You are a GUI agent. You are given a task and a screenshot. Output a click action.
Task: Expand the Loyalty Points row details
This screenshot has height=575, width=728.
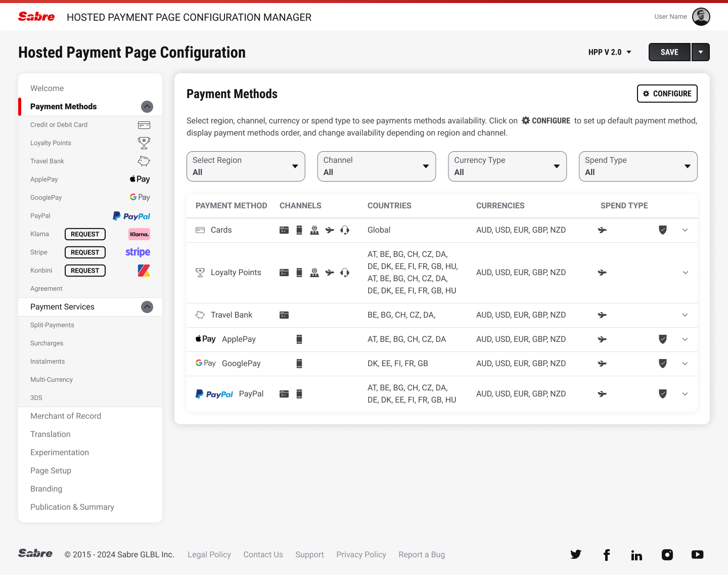(x=685, y=273)
